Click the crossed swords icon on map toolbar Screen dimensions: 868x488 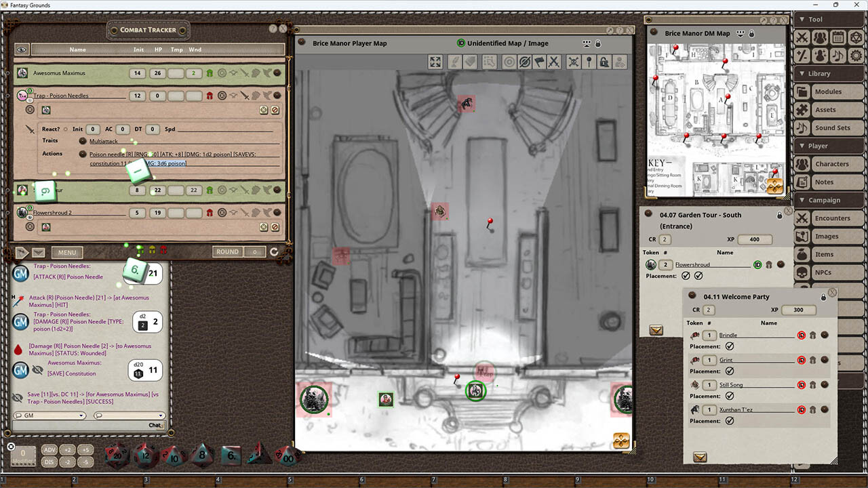point(555,62)
